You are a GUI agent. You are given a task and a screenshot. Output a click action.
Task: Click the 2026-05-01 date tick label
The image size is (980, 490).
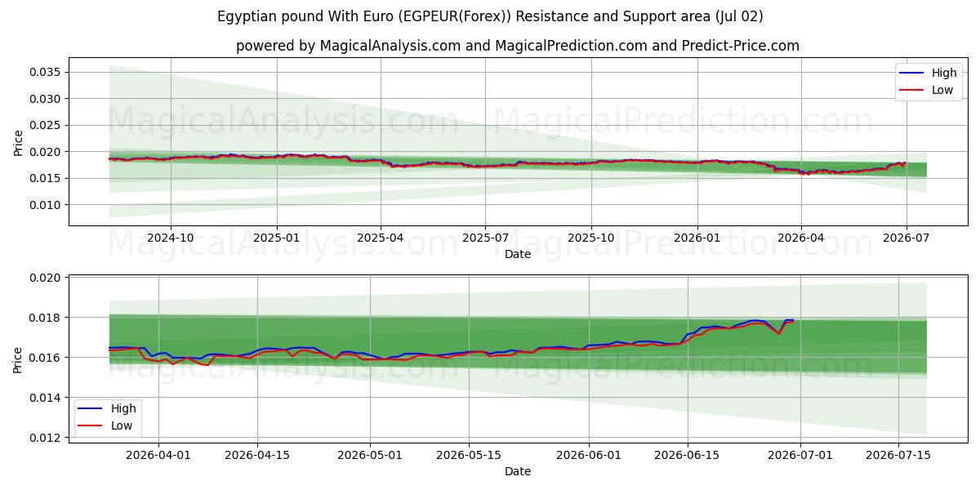(x=370, y=455)
